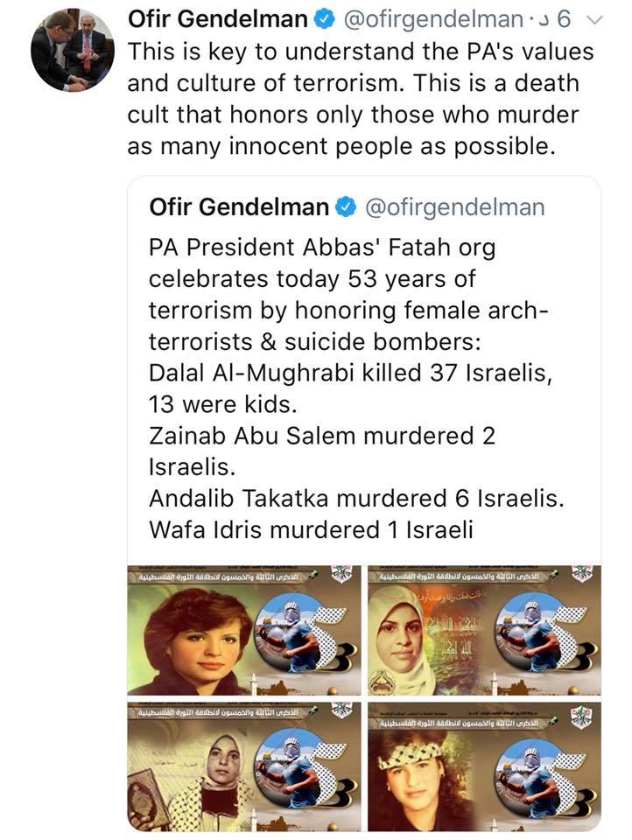Click the Fatah emblem on the top-left poster
This screenshot has height=840, width=632.
tap(341, 574)
